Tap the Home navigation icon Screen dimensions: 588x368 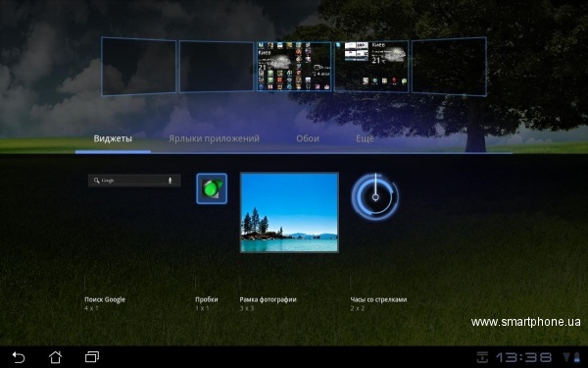click(55, 357)
